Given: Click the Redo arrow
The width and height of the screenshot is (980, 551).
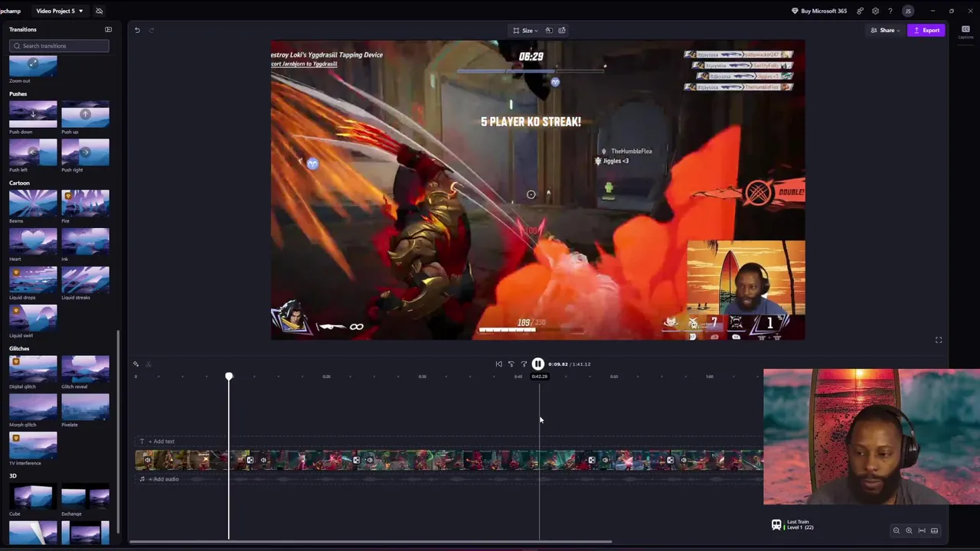Looking at the screenshot, I should click(151, 30).
